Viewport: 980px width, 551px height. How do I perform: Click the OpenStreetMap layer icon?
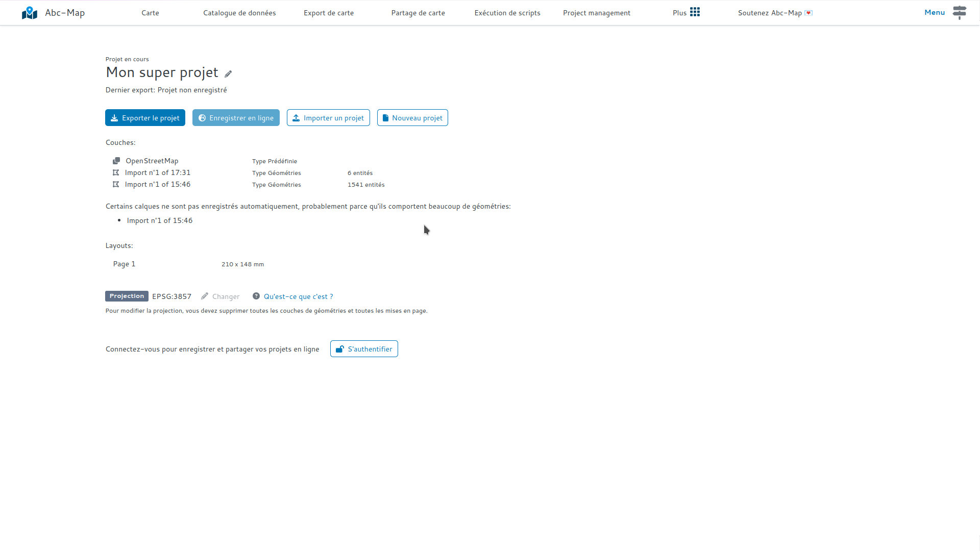[x=116, y=161]
